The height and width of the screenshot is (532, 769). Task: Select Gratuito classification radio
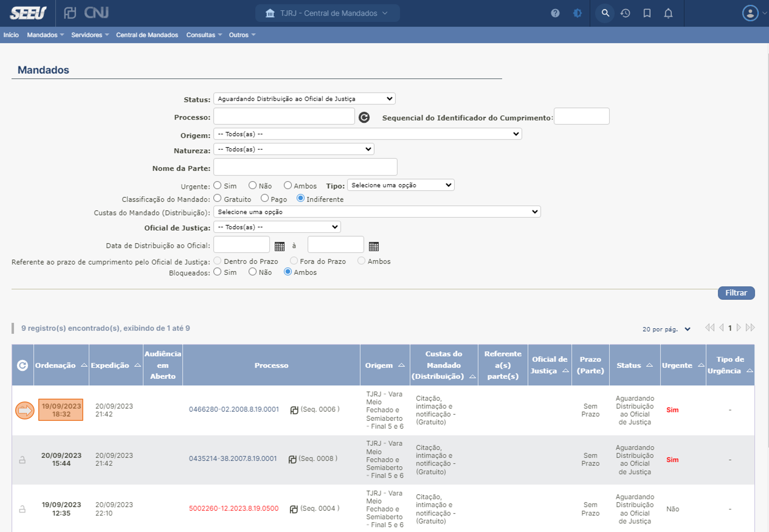point(218,199)
